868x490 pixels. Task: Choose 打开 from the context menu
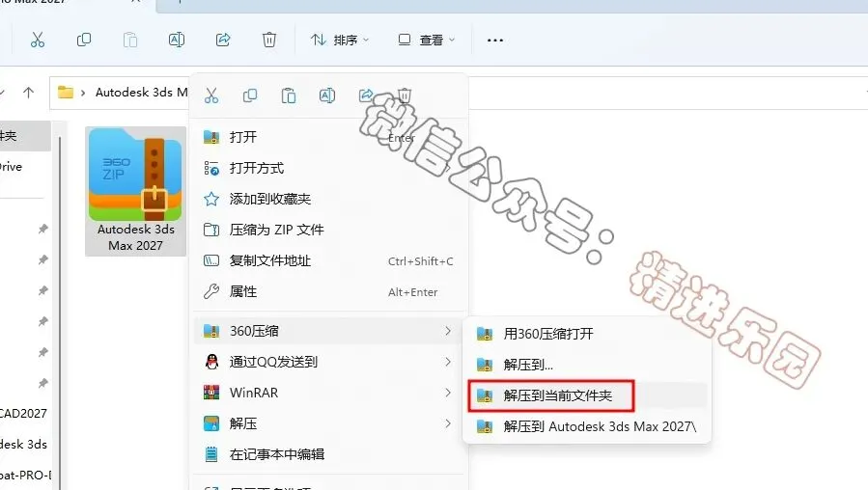[x=329, y=137]
